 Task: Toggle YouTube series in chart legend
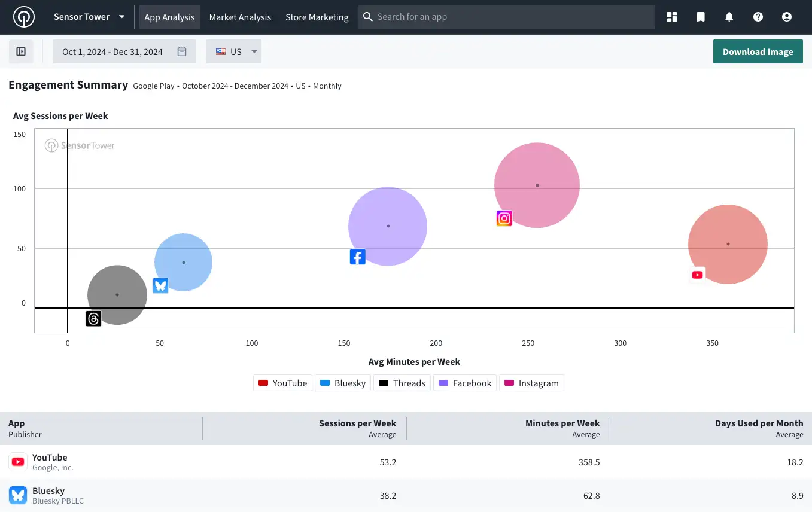[x=282, y=383]
